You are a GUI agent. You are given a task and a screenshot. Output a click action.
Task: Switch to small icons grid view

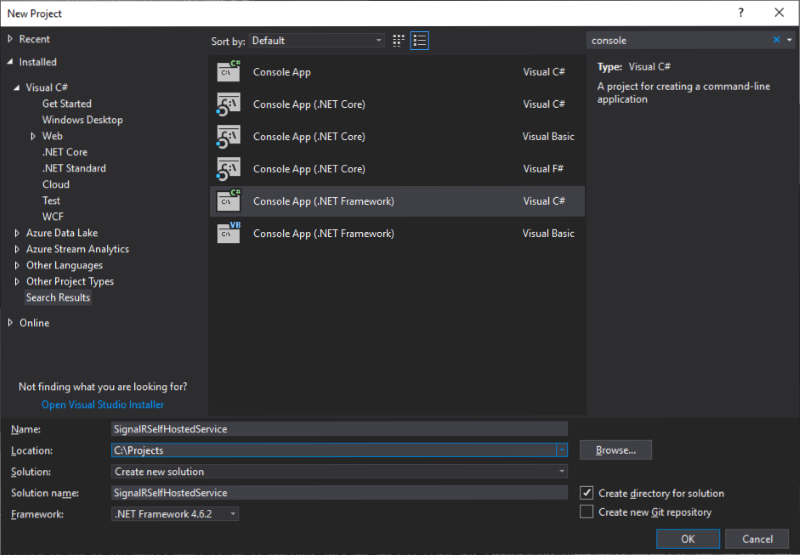click(x=398, y=41)
